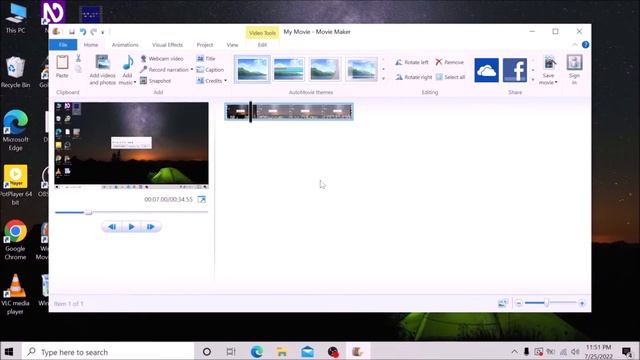The width and height of the screenshot is (640, 360).
Task: Share movie to Facebook
Action: tap(515, 70)
